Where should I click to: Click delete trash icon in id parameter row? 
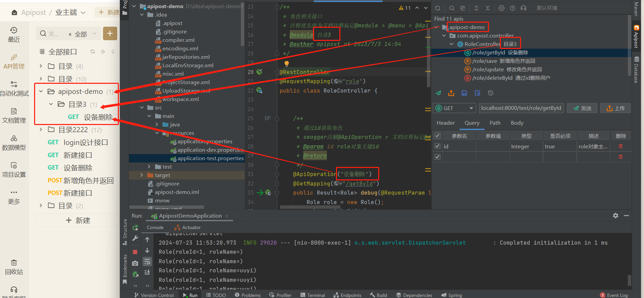point(621,146)
